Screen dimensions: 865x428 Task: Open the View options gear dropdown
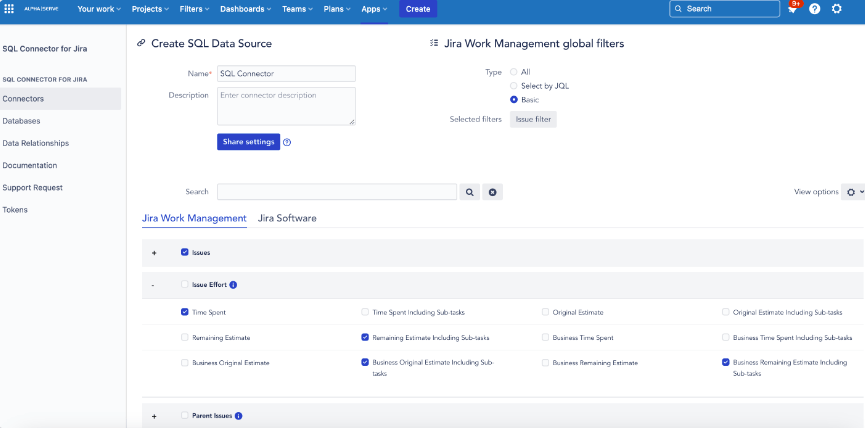coord(853,192)
